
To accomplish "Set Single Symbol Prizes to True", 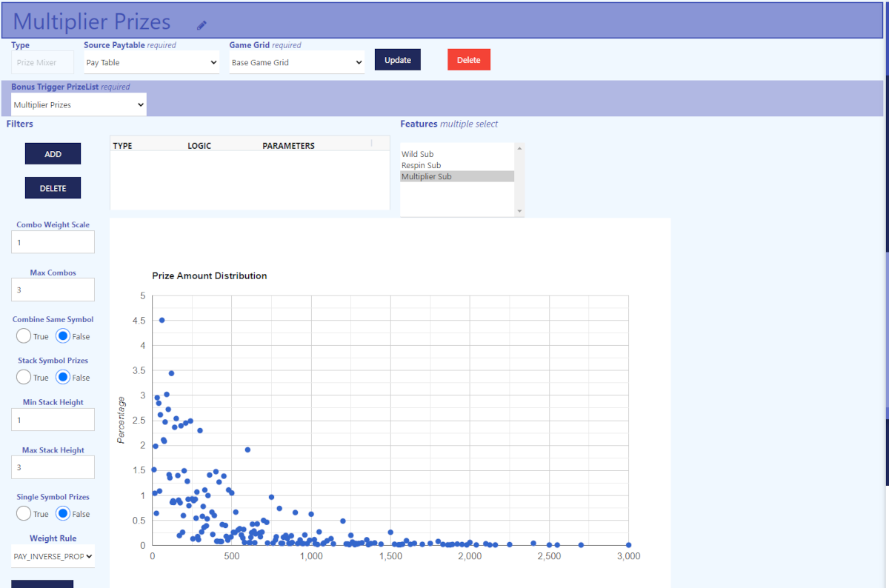I will point(24,513).
